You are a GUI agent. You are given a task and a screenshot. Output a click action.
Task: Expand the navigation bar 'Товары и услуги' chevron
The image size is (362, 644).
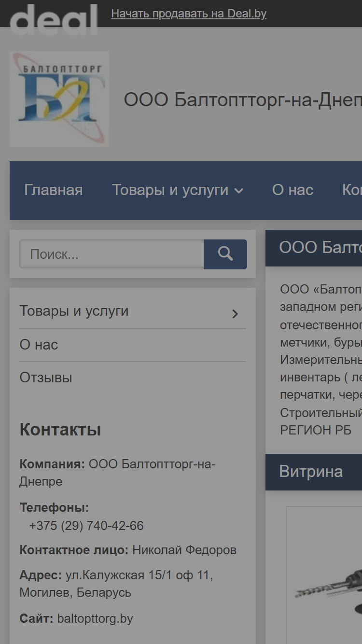[x=239, y=191]
